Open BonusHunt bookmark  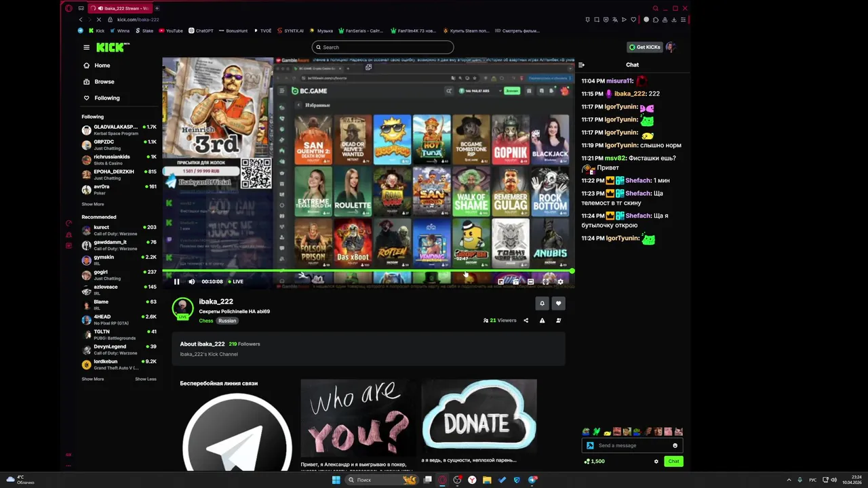(233, 30)
